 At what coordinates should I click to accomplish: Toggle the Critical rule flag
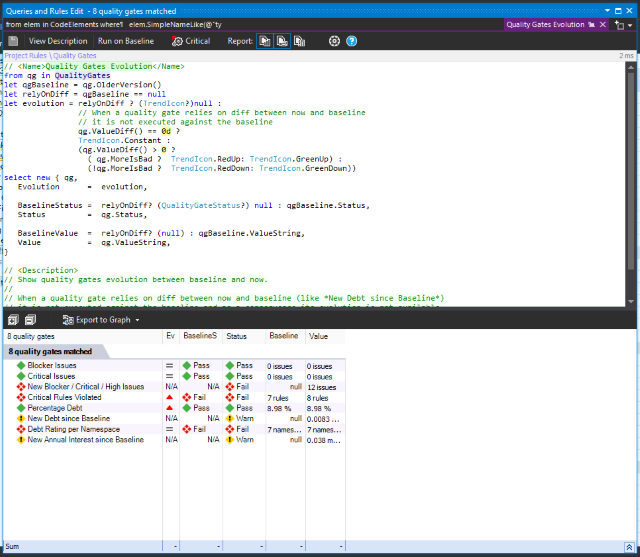pos(191,41)
